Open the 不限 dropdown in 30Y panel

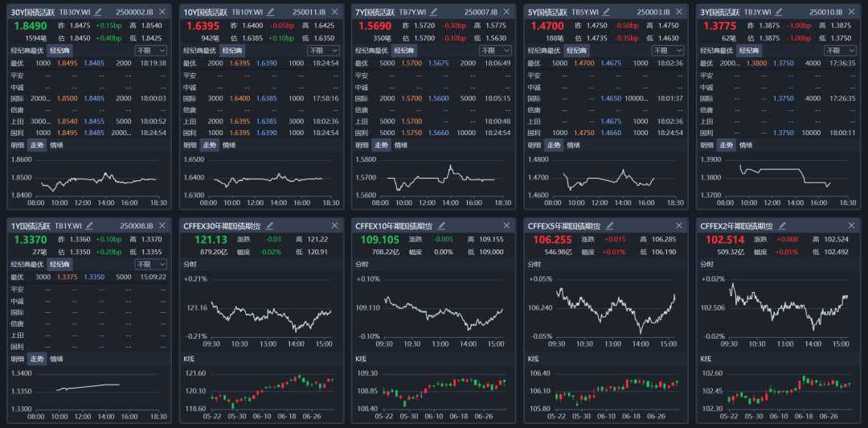pyautogui.click(x=151, y=51)
